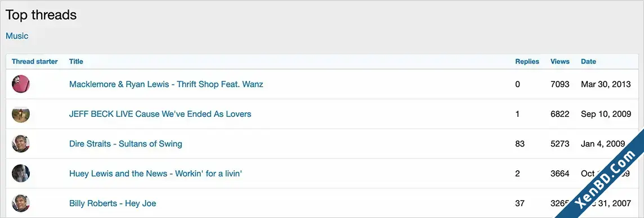Sort threads by the Views column
The width and height of the screenshot is (644, 218).
pos(560,61)
